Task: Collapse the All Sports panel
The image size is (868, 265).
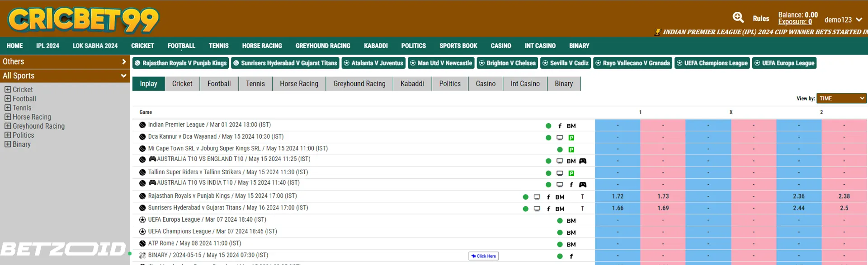Action: click(123, 76)
